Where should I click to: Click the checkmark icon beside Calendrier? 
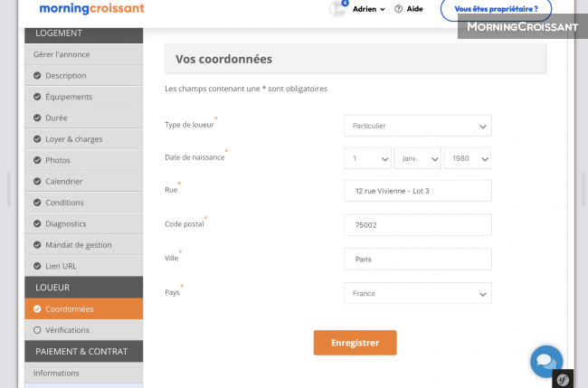coord(37,182)
